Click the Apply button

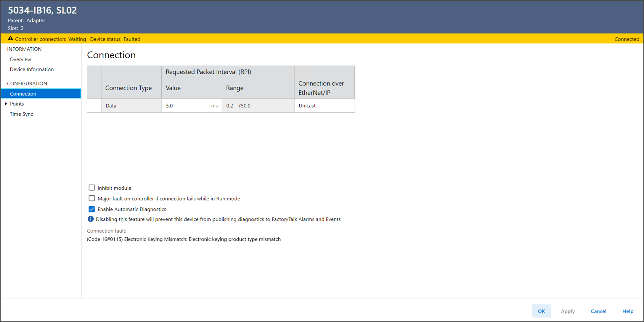[x=568, y=311]
